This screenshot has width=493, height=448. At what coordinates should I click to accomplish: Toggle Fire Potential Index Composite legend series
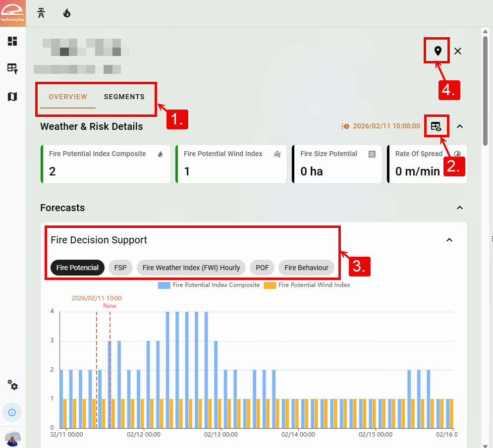click(x=209, y=285)
